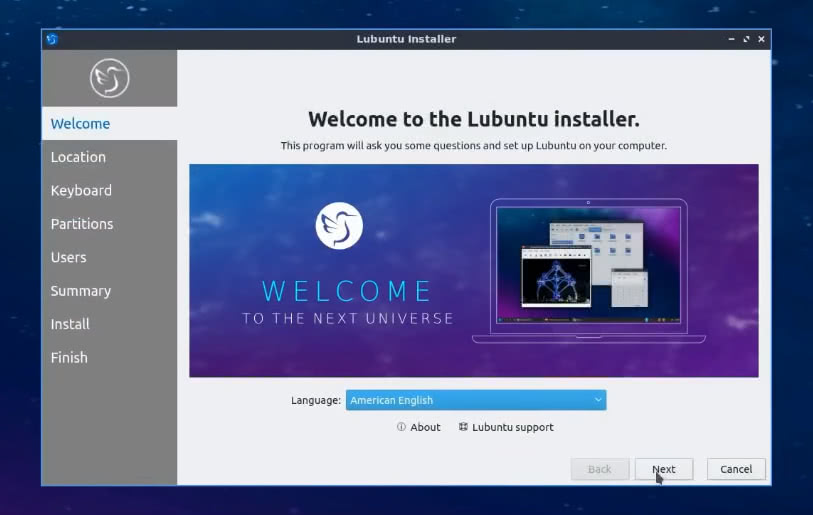Screen dimensions: 813x515
Task: Open the Partitions step
Action: coord(82,224)
